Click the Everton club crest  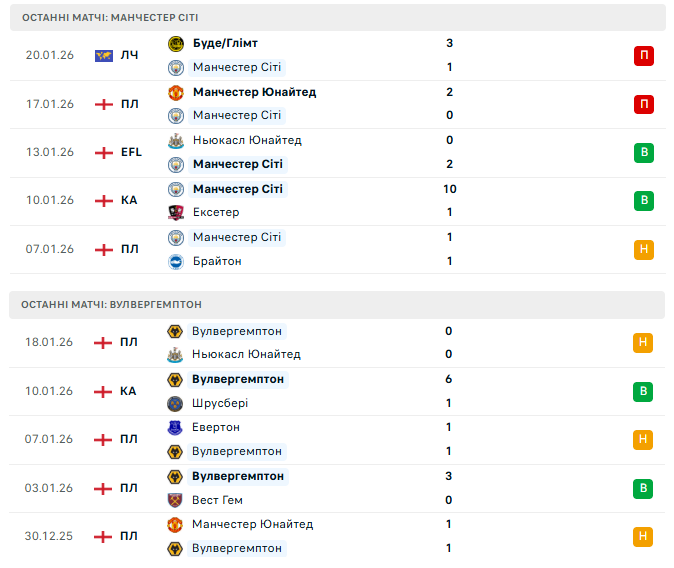176,427
